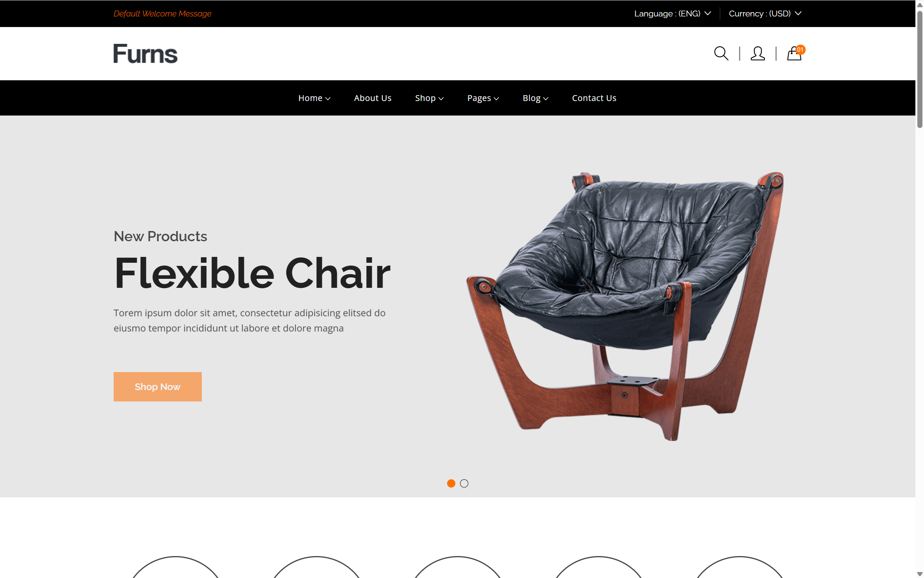Open the search magnifier icon
Viewport: 924px width, 578px height.
click(x=721, y=54)
